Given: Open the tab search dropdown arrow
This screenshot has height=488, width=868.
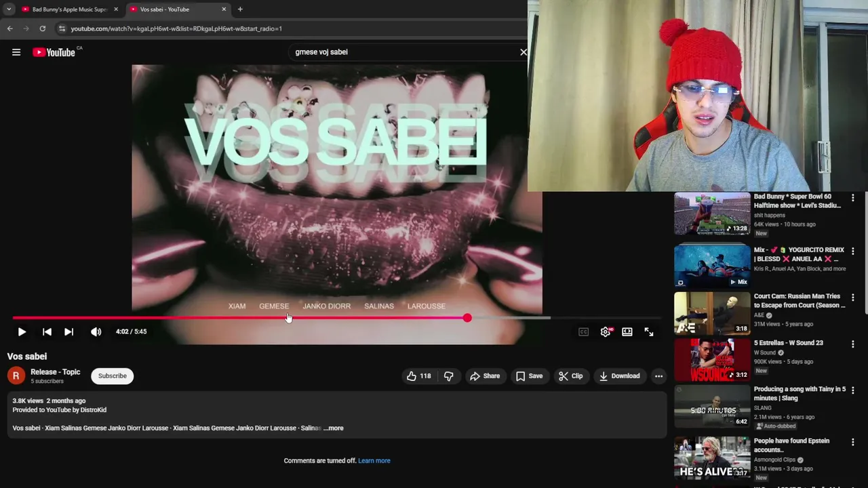Looking at the screenshot, I should coord(9,9).
